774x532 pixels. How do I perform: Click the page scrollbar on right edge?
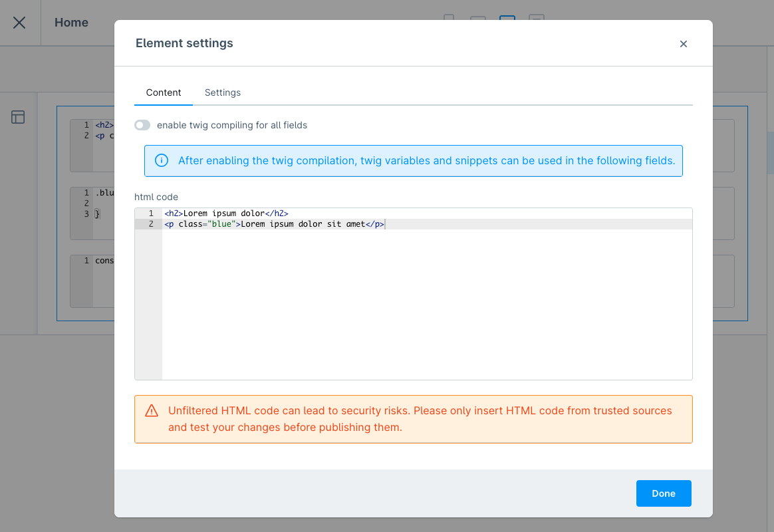770,153
